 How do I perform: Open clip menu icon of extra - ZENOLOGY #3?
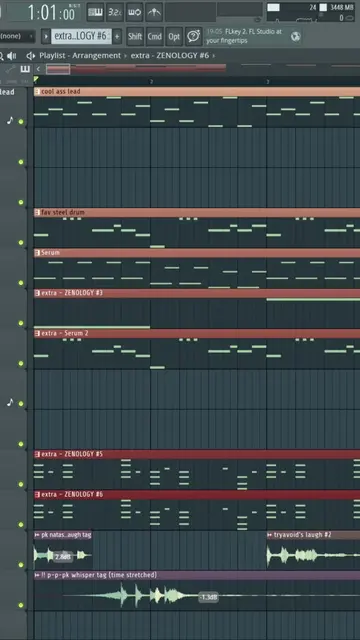point(37,293)
